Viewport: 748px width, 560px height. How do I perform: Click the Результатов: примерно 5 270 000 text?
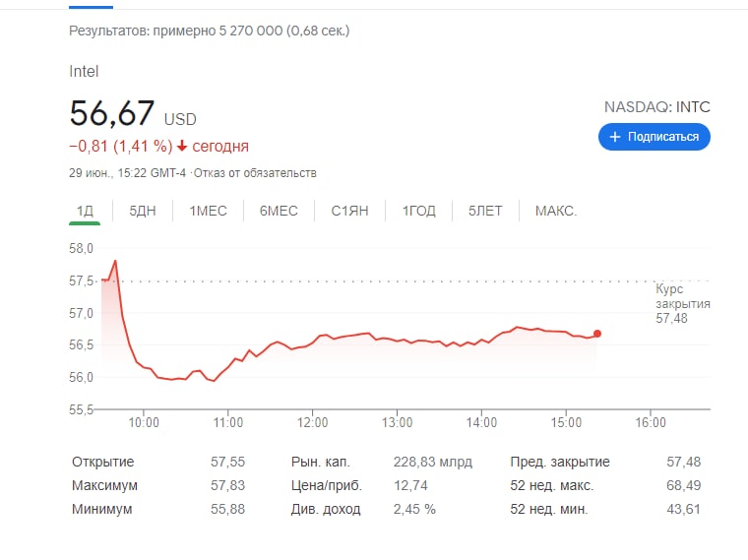pyautogui.click(x=175, y=31)
